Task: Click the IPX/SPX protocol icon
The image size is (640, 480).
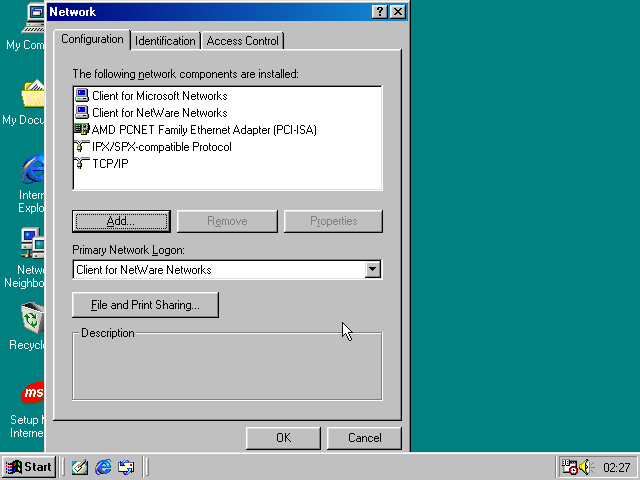Action: coord(82,147)
